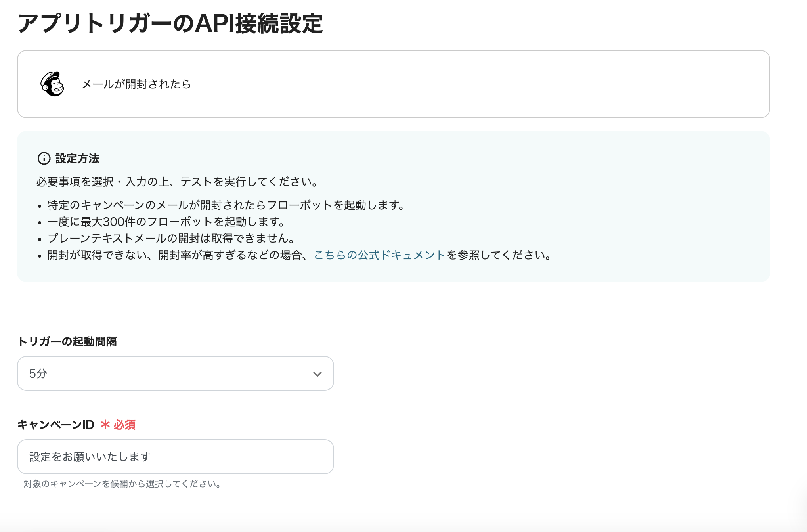Expand the trigger interval options list
This screenshot has width=807, height=532.
[175, 373]
